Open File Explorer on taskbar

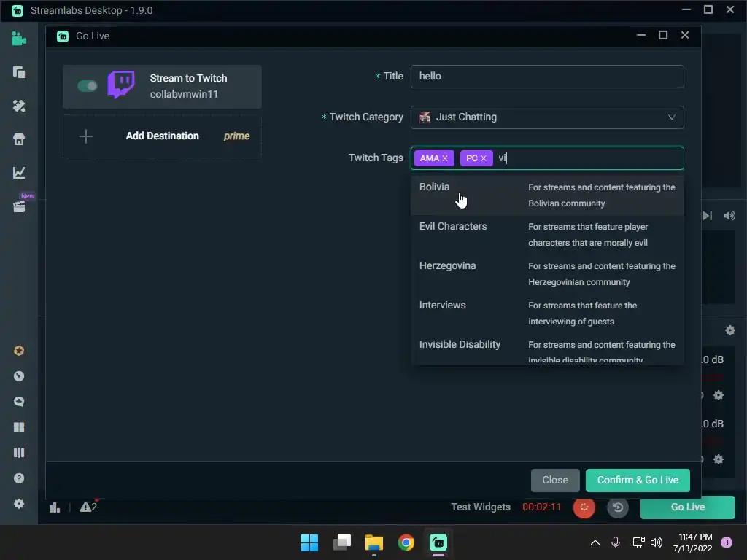pos(374,542)
